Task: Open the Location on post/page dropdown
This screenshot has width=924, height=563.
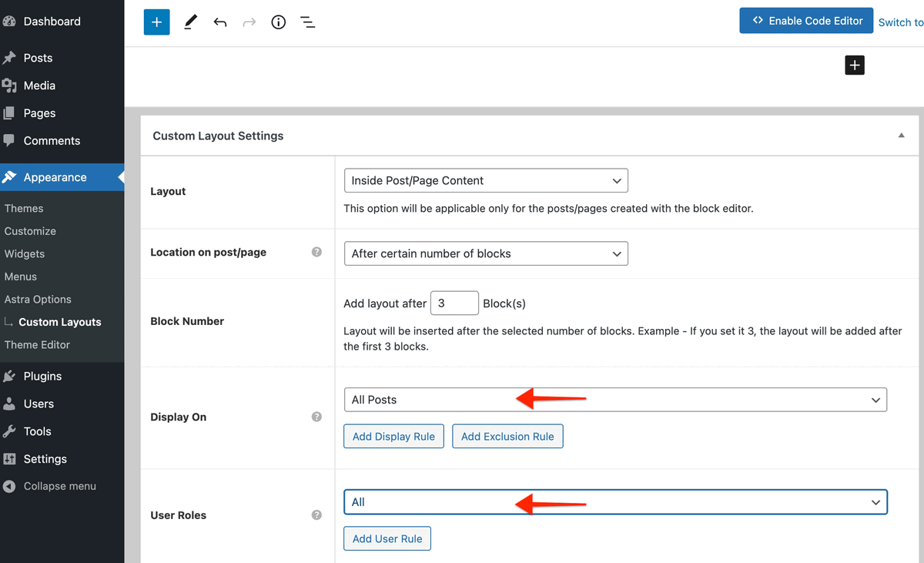Action: (x=486, y=253)
